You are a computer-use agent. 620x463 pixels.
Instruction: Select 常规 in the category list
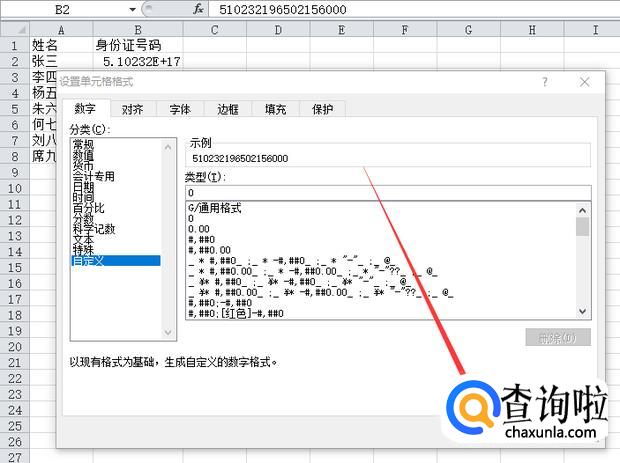pyautogui.click(x=83, y=144)
